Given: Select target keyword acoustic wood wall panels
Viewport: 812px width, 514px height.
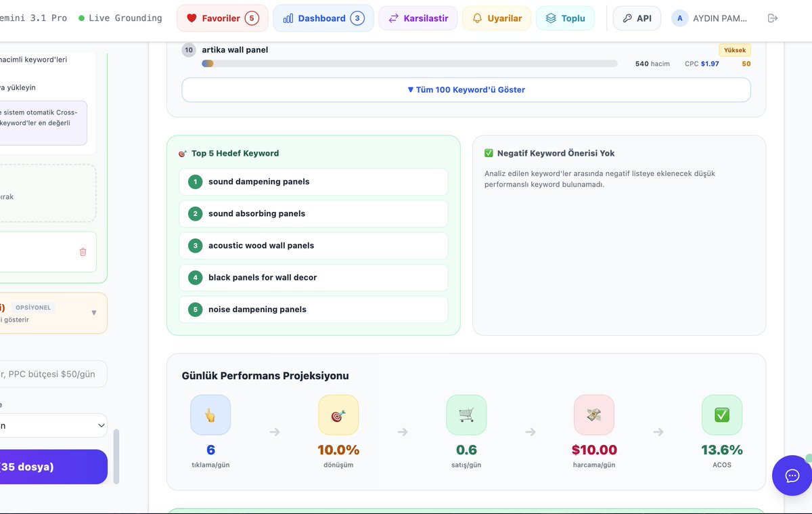Looking at the screenshot, I should (313, 245).
